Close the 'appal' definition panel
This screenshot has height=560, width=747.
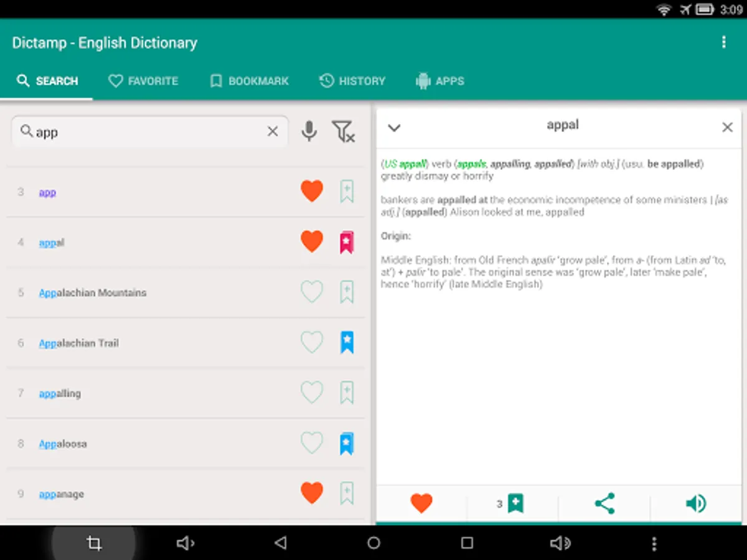coord(727,128)
